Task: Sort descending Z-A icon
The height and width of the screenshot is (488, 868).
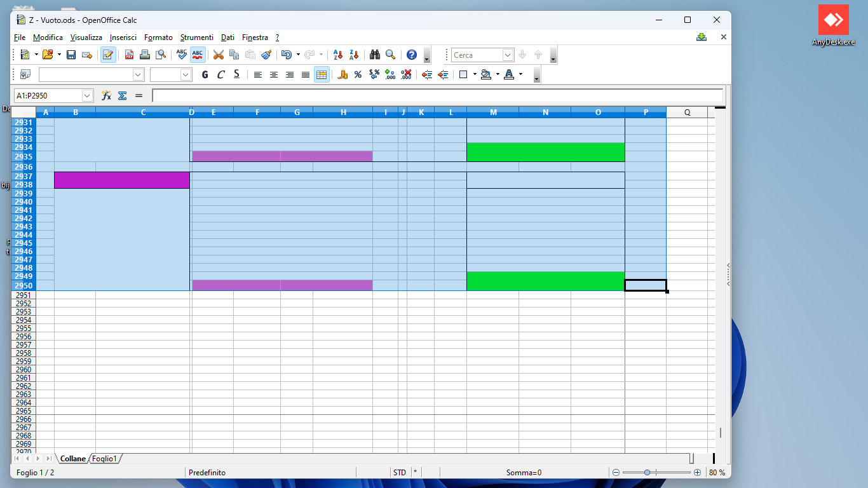Action: point(354,55)
